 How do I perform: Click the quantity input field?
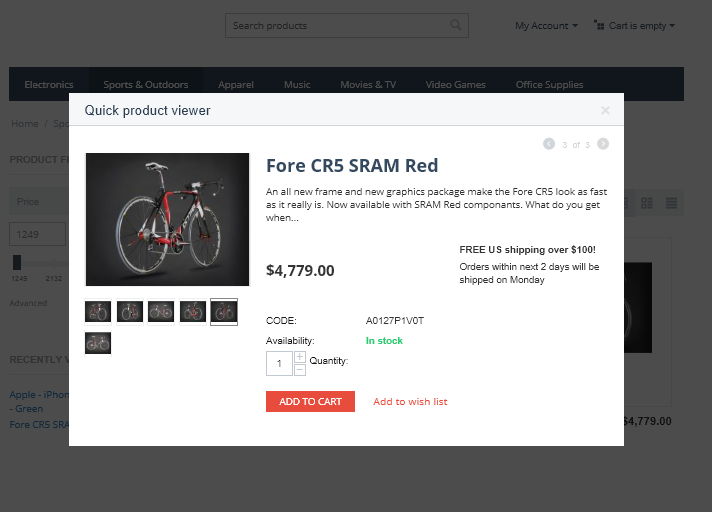pyautogui.click(x=278, y=364)
